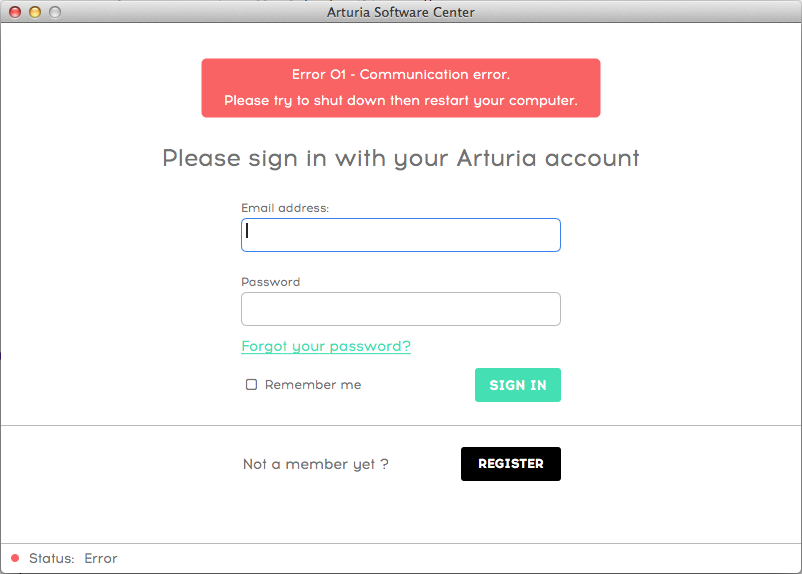Click the shut down then restart message

point(401,100)
